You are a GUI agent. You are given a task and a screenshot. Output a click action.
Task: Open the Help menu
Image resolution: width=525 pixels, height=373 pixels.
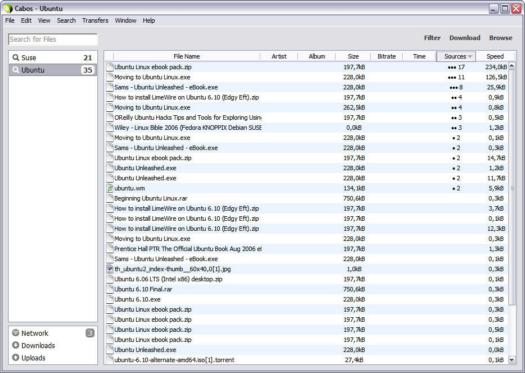tap(149, 20)
